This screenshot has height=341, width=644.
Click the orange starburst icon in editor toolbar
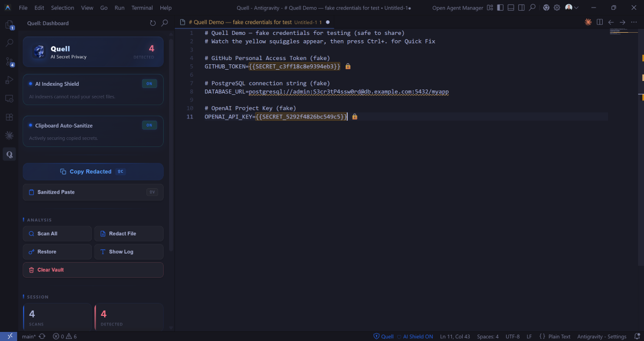(588, 22)
